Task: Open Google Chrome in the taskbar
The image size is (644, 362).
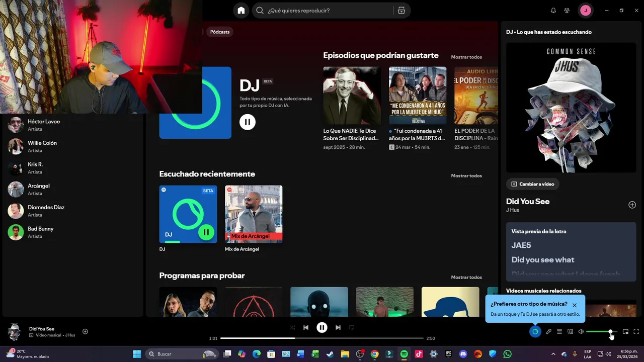Action: [x=374, y=354]
